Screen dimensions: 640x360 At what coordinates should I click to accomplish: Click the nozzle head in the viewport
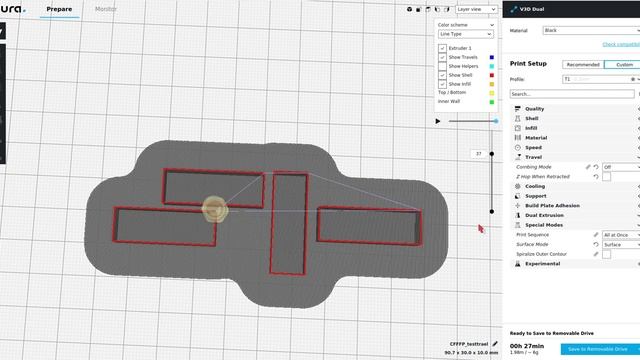click(x=214, y=209)
